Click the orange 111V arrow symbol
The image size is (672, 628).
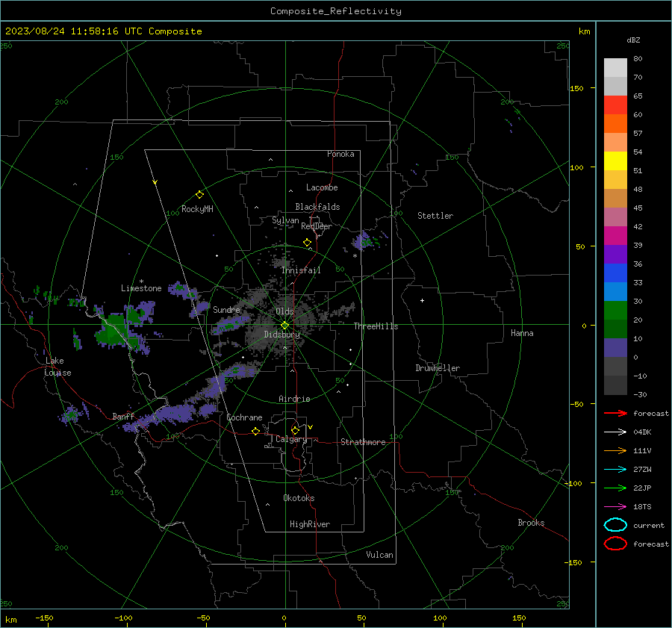pyautogui.click(x=615, y=450)
